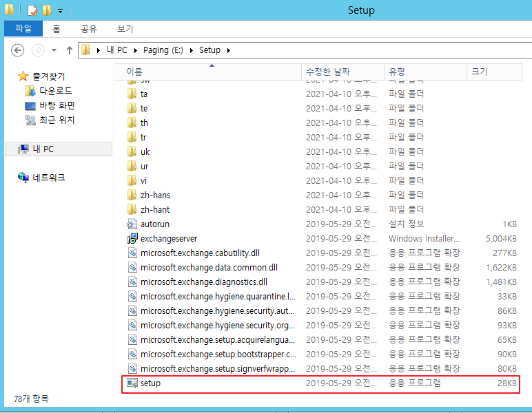Select the microsoft.exchange.diagnostics.dll file
This screenshot has width=532, height=413.
click(x=204, y=282)
